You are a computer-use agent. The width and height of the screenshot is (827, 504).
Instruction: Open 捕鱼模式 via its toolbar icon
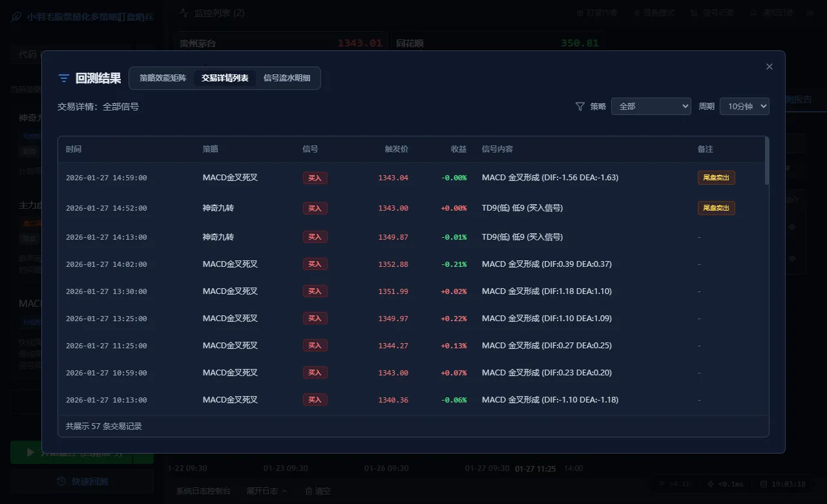point(637,12)
